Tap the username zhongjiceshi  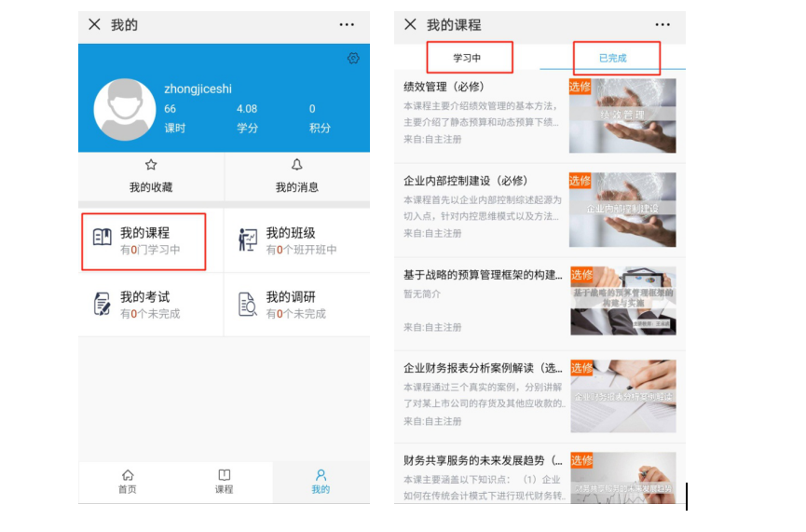pyautogui.click(x=198, y=89)
